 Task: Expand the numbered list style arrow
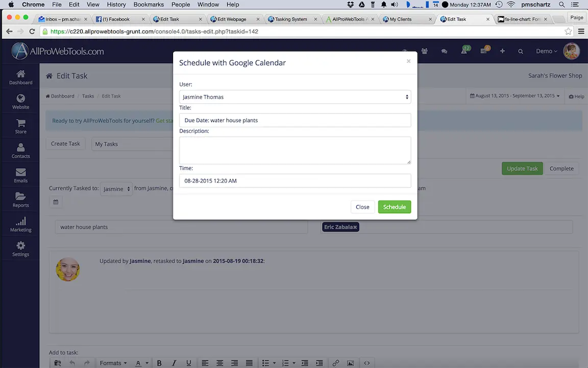click(294, 363)
